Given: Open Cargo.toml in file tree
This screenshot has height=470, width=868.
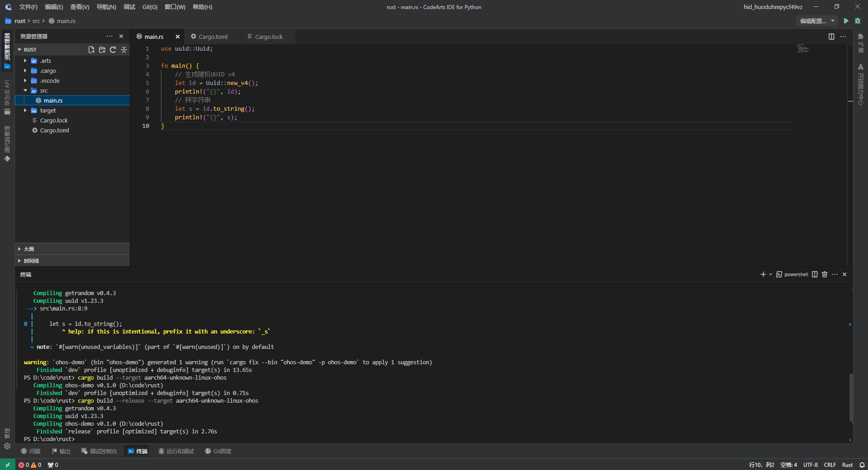Looking at the screenshot, I should [72, 130].
